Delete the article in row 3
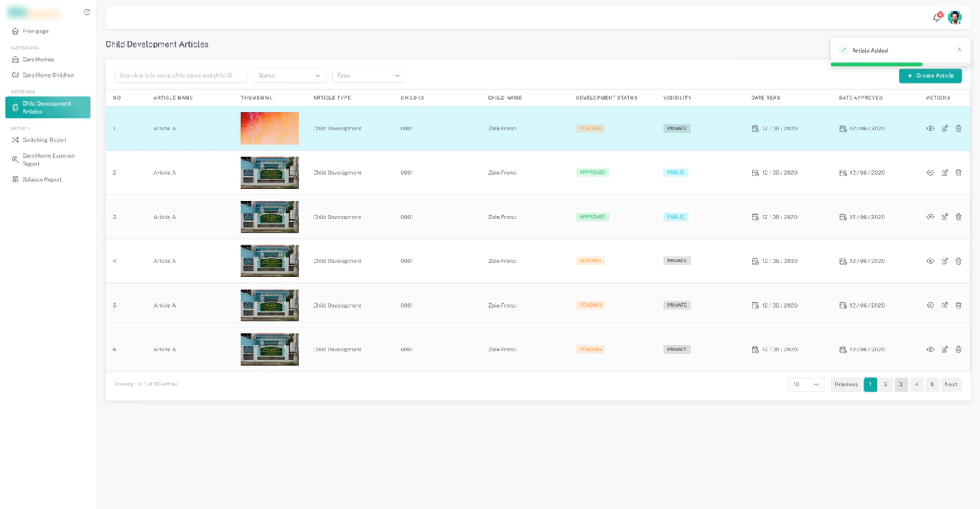 coord(958,217)
